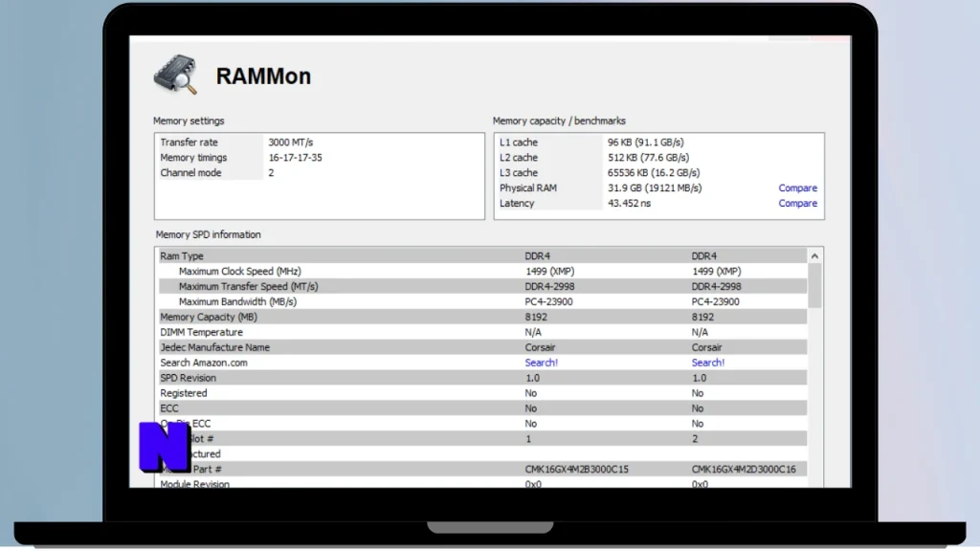Select the 96 KB (91.1 GB/s) value
This screenshot has height=551, width=980.
[646, 143]
